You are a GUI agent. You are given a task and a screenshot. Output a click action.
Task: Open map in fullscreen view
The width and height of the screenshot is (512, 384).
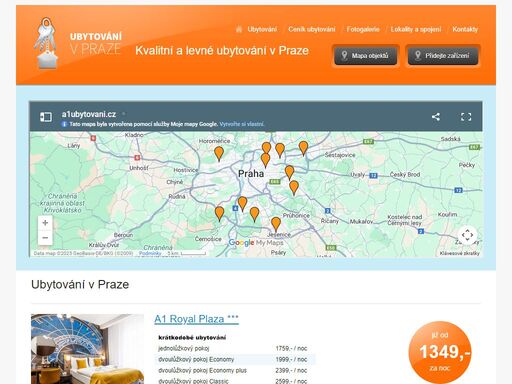(466, 117)
